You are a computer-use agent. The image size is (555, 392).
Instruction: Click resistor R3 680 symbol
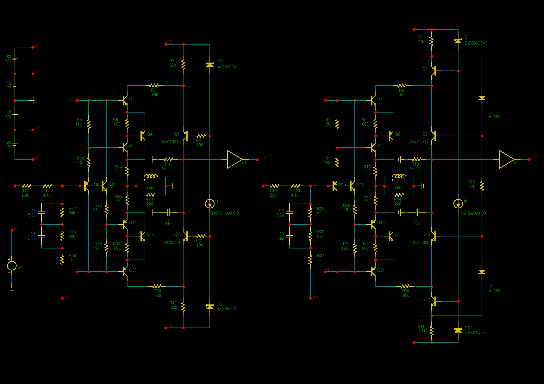[154, 85]
